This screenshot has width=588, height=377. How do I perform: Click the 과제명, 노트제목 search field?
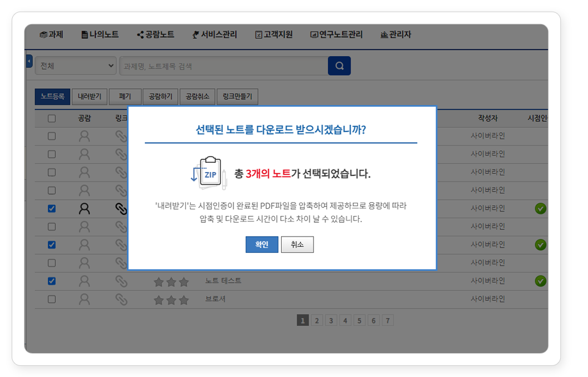pos(222,66)
